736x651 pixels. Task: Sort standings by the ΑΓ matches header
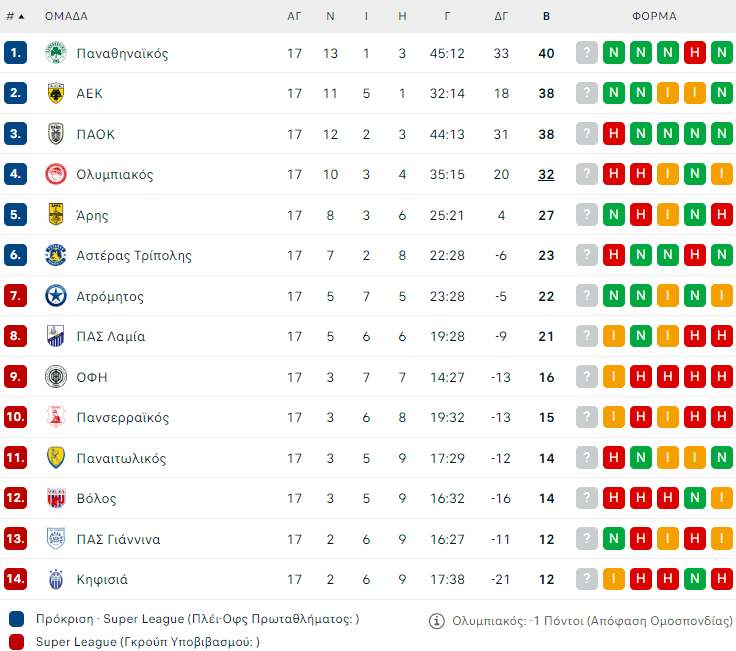294,16
